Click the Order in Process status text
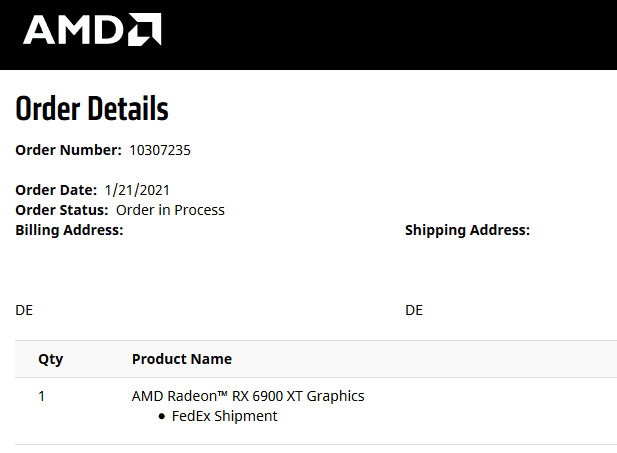 coord(170,210)
